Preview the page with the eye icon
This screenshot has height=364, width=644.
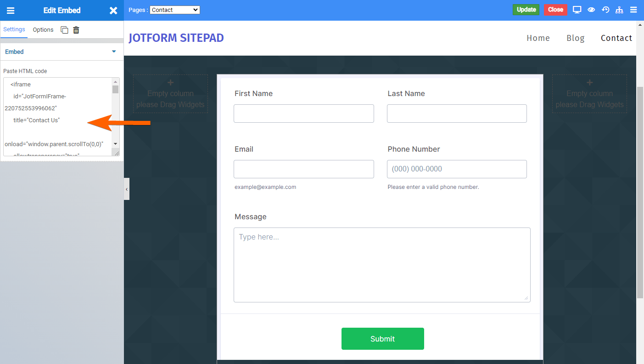pyautogui.click(x=591, y=10)
